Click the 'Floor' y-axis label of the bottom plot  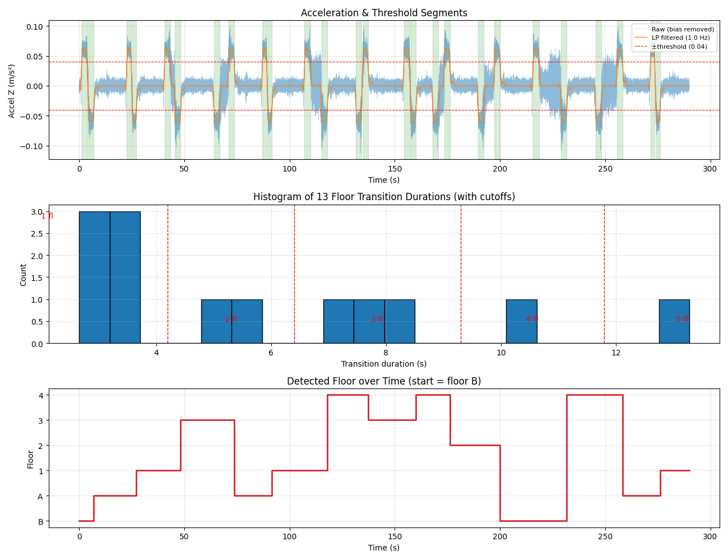coord(30,459)
